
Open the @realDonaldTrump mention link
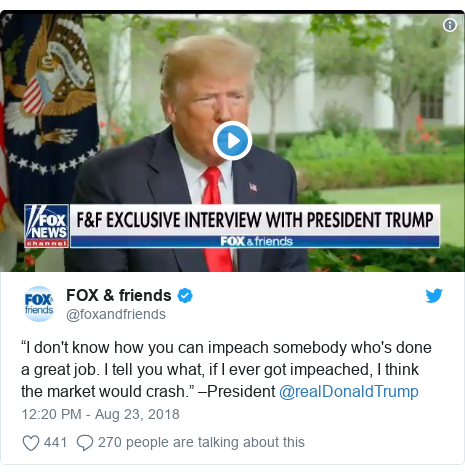tap(349, 392)
